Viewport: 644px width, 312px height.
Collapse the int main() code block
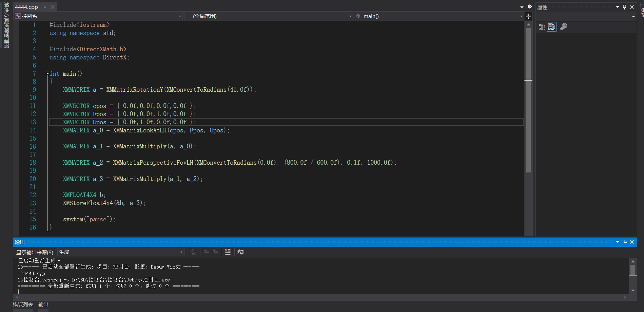point(47,73)
